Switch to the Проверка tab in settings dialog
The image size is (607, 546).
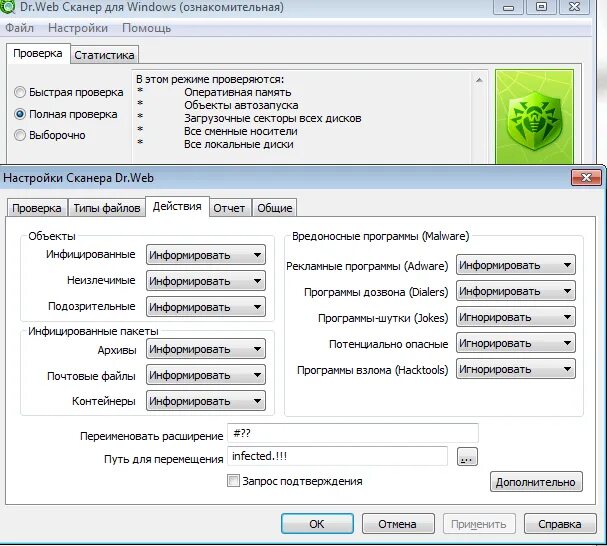tap(37, 208)
